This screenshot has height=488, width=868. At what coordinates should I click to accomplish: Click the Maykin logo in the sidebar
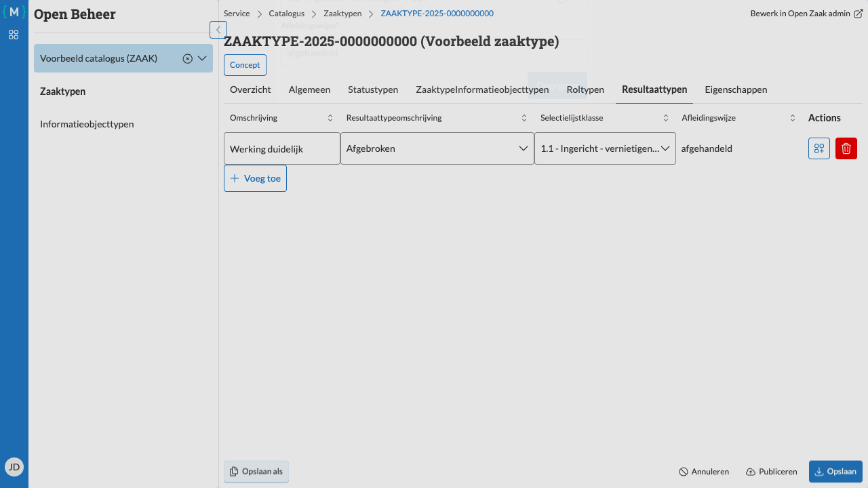tap(14, 12)
